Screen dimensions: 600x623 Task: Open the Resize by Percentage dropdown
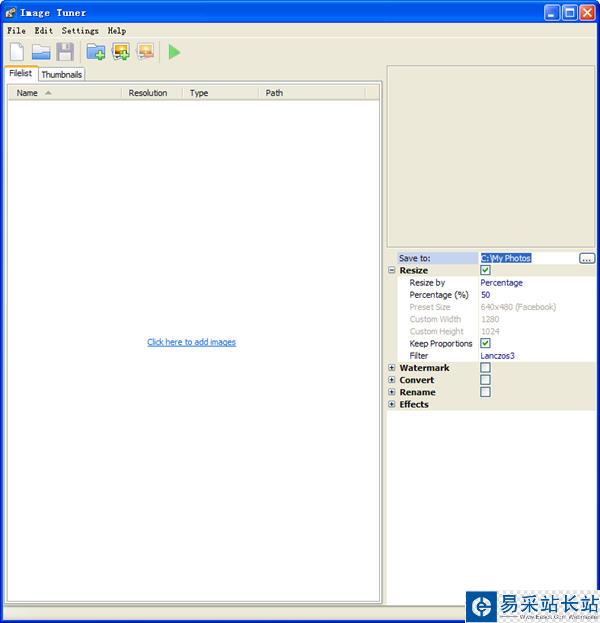click(536, 282)
